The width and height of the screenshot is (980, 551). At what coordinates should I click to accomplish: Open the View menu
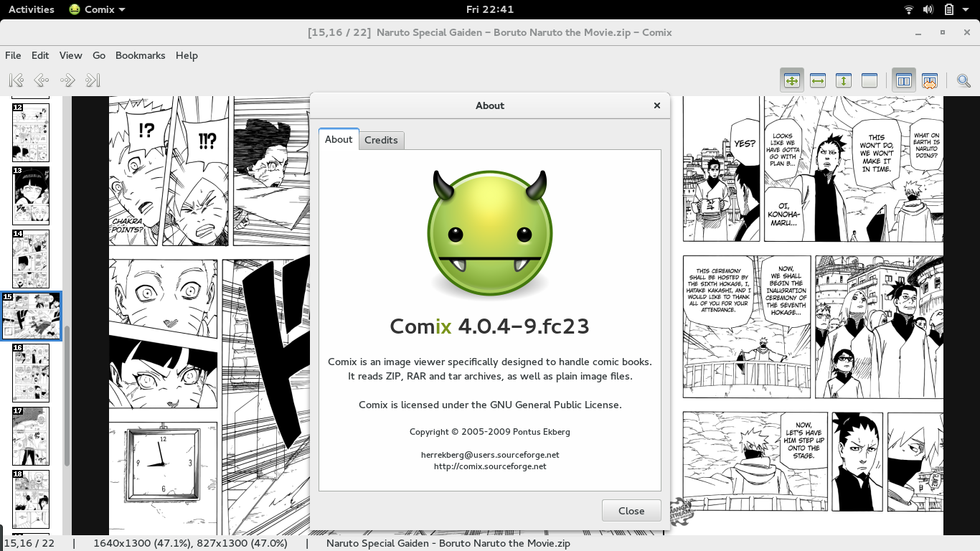tap(70, 55)
